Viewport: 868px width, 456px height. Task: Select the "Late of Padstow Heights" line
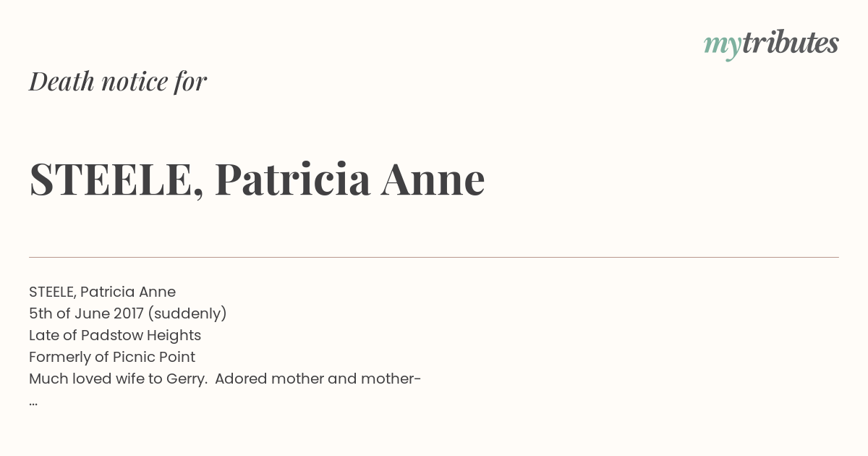(115, 336)
